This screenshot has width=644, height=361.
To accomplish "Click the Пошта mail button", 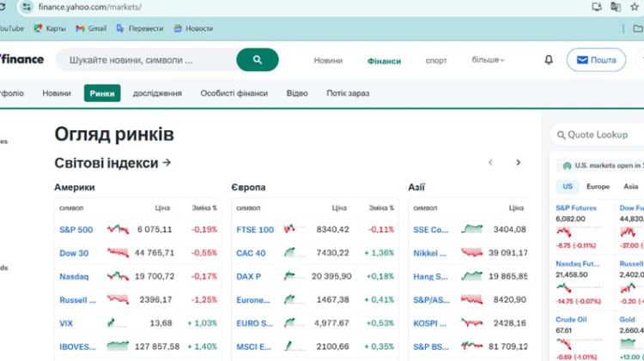I will pyautogui.click(x=596, y=60).
